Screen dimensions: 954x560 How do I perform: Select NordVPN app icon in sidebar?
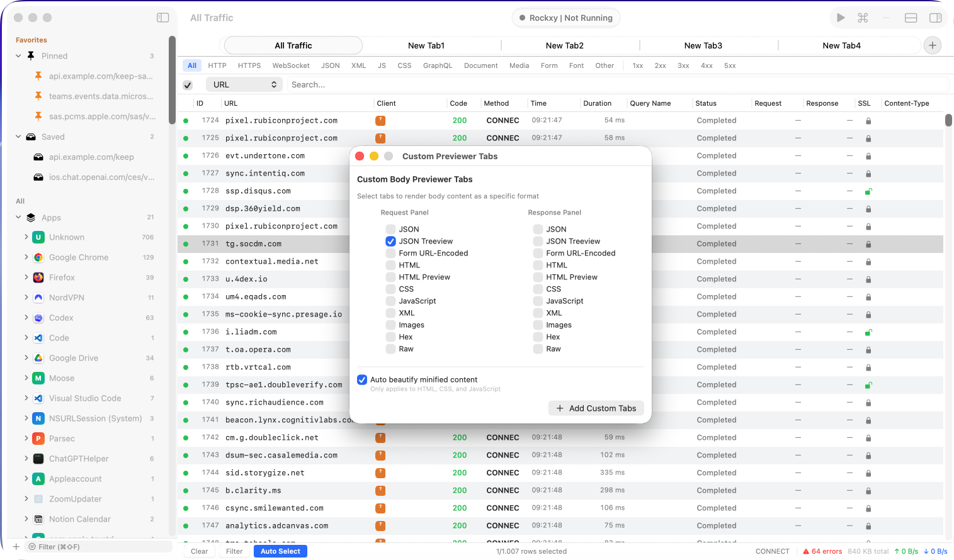coord(38,298)
